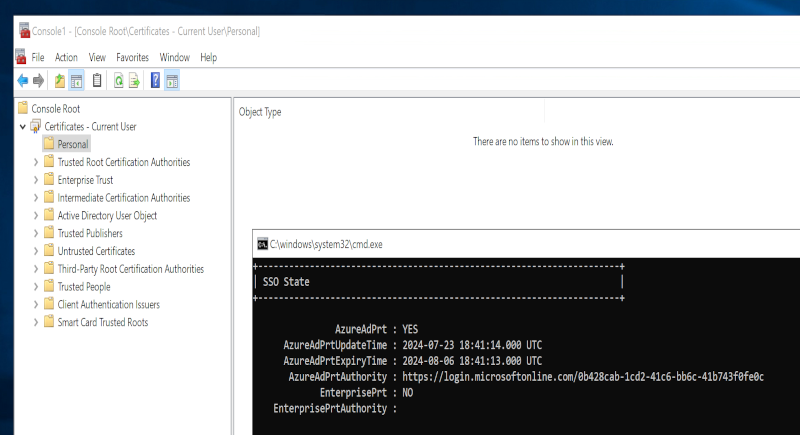Expand Intermediate Certification Authorities node
800x435 pixels.
(x=36, y=198)
